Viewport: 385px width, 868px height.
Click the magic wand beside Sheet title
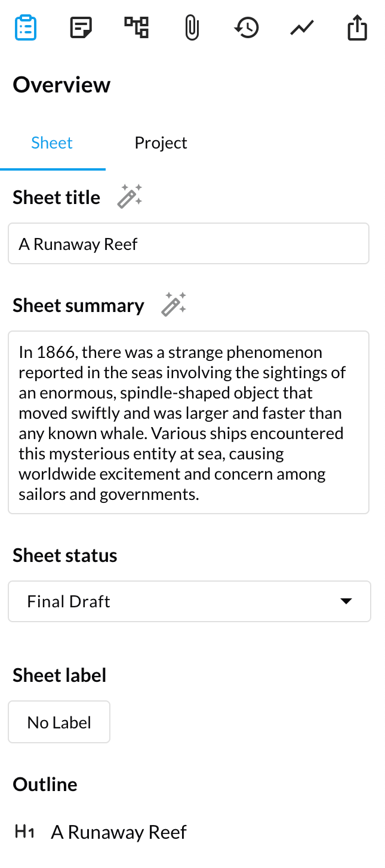point(130,197)
